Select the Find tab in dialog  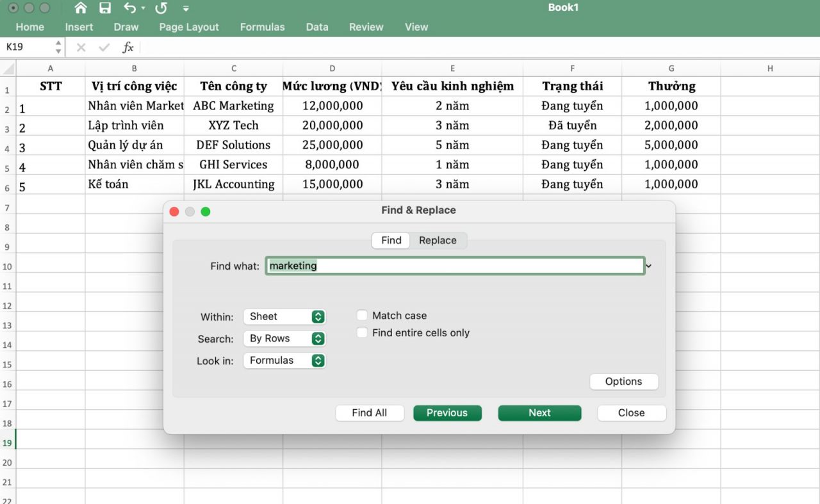coord(391,240)
